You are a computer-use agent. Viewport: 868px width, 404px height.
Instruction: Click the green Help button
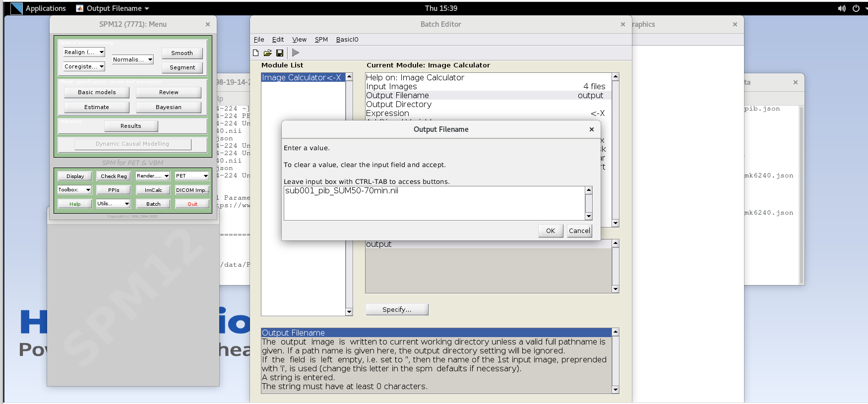click(75, 204)
